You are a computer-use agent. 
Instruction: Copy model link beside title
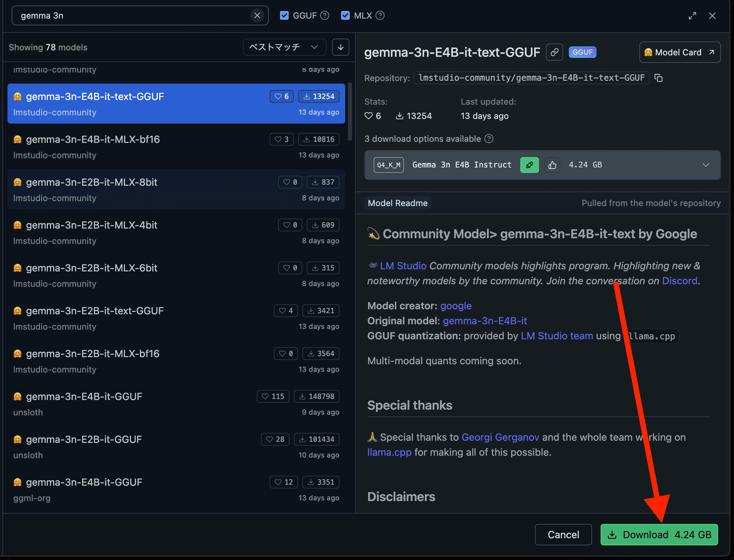pos(554,52)
